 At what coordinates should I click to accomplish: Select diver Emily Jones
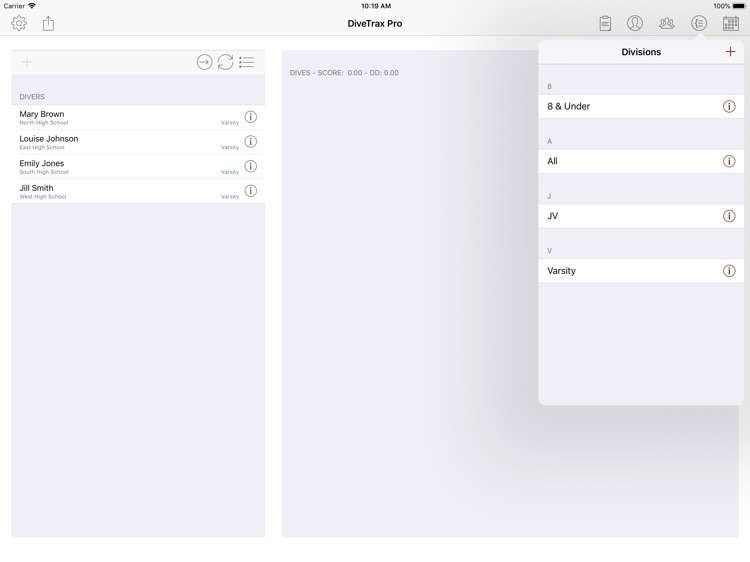pos(138,166)
